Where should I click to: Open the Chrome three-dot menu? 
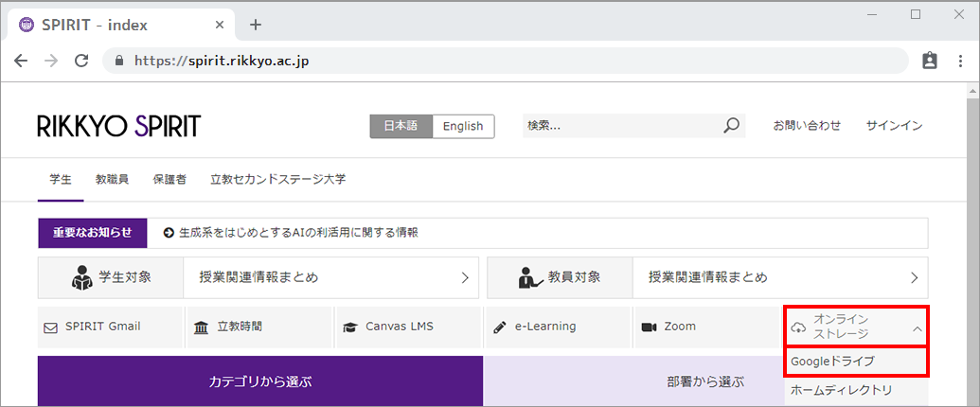click(961, 61)
